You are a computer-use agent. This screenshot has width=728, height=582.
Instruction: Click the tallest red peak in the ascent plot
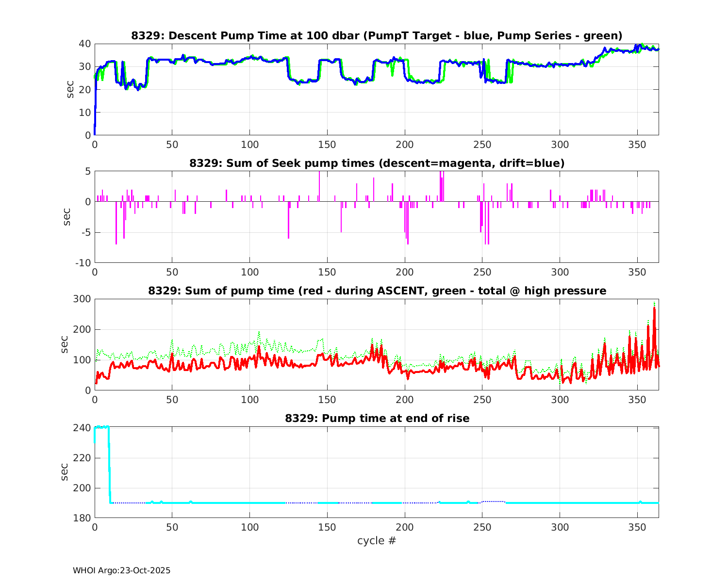pyautogui.click(x=654, y=309)
